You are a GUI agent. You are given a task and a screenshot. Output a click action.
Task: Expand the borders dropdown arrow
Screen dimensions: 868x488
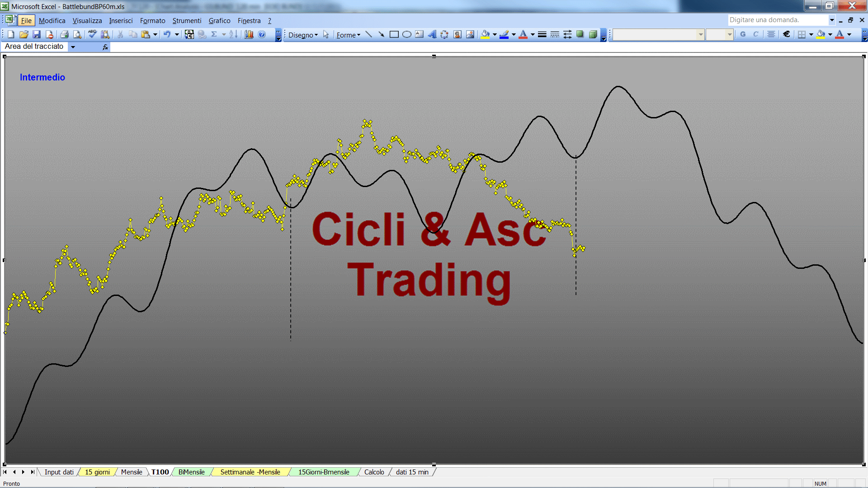coord(811,34)
